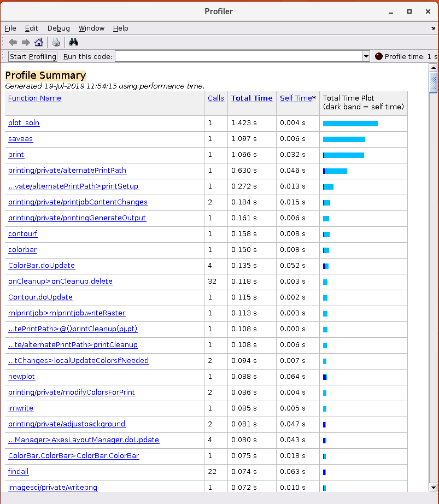Screen dimensions: 439x504
Task: Open the Profiler home page icon
Action: pyautogui.click(x=39, y=42)
